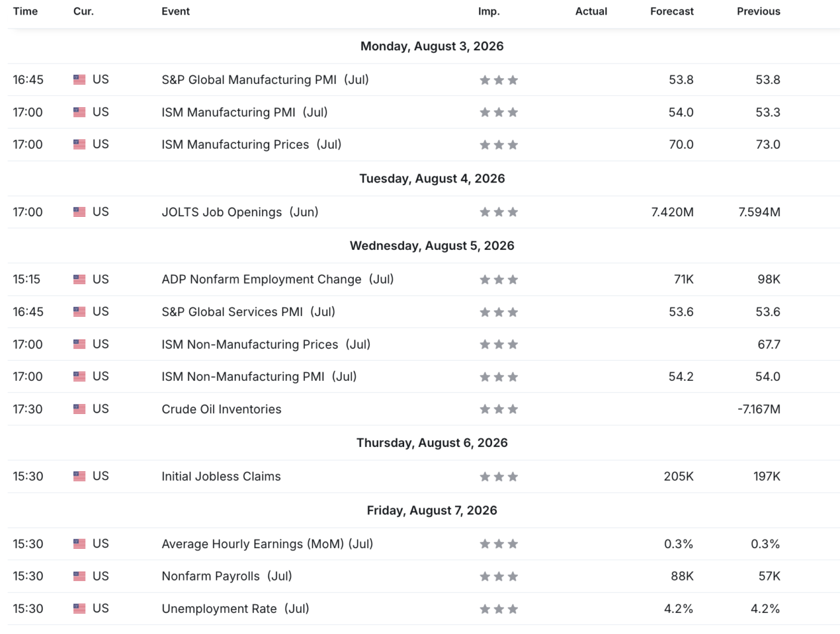Click importance stars for Crude Oil Inventories
The height and width of the screenshot is (634, 840).
pyautogui.click(x=499, y=409)
